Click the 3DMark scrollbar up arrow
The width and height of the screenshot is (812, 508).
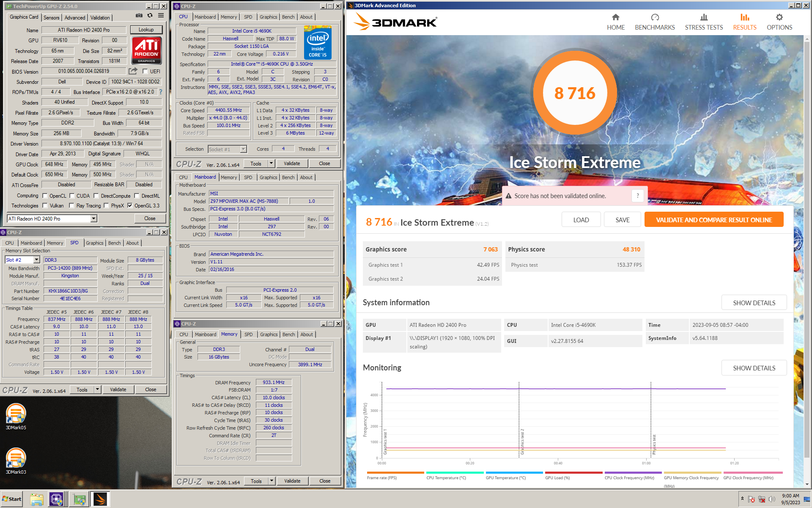pos(807,39)
